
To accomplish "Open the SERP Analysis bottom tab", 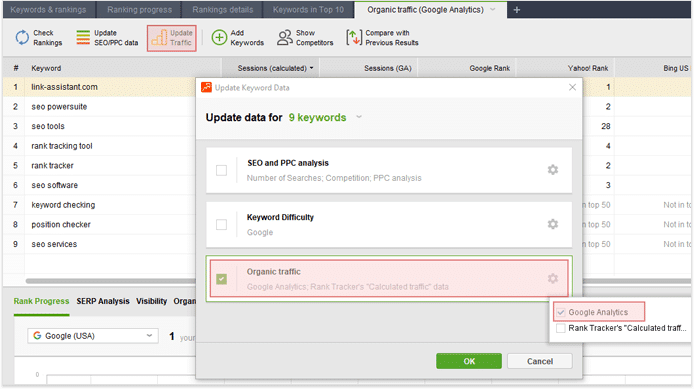I will [103, 301].
